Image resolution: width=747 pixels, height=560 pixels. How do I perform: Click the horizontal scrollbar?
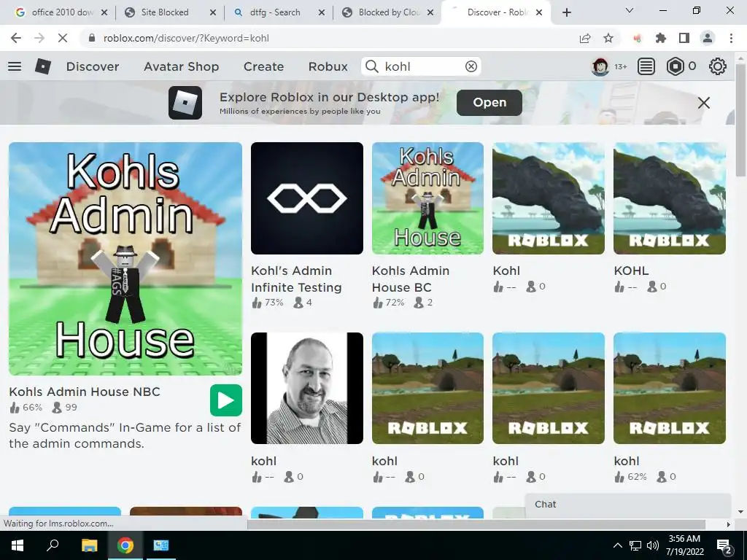click(476, 524)
